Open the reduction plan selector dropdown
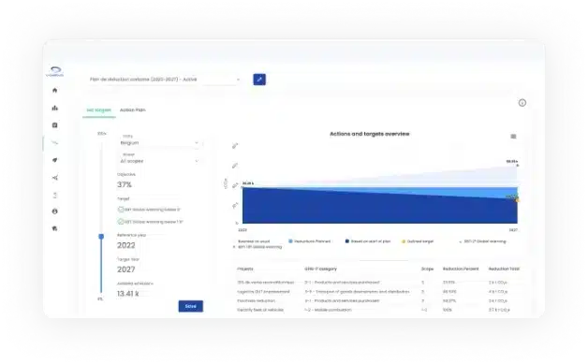588x364 pixels. [x=164, y=80]
